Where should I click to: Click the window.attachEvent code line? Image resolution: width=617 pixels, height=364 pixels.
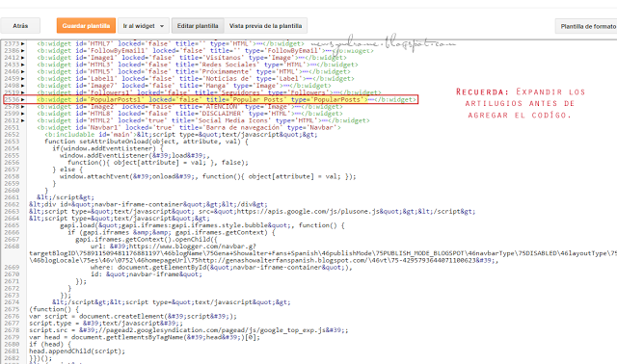(x=208, y=176)
